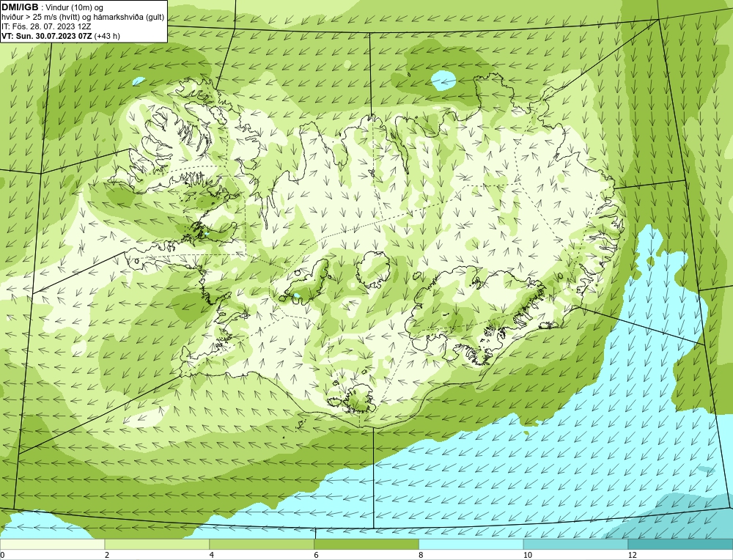Viewport: 733px width, 560px height.
Task: Click the legend label 10
Action: pos(527,555)
